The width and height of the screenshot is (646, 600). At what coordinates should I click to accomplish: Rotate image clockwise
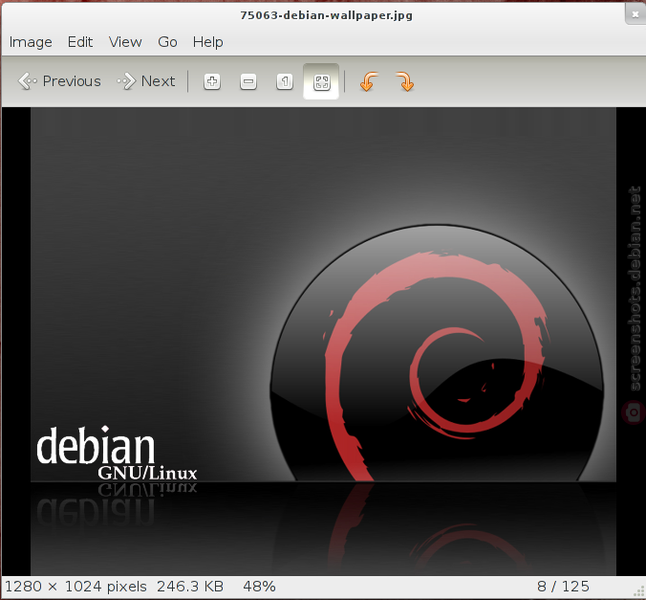point(405,82)
